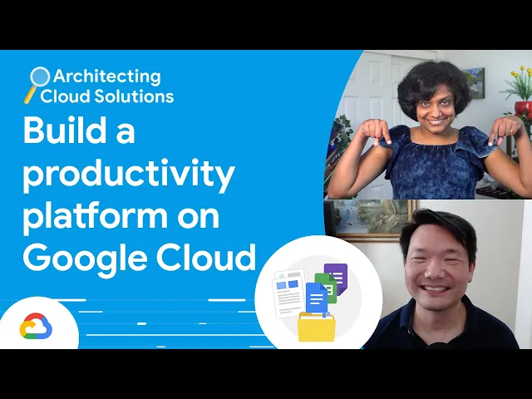Click the blue Google Docs icon
532x399 pixels.
click(317, 298)
